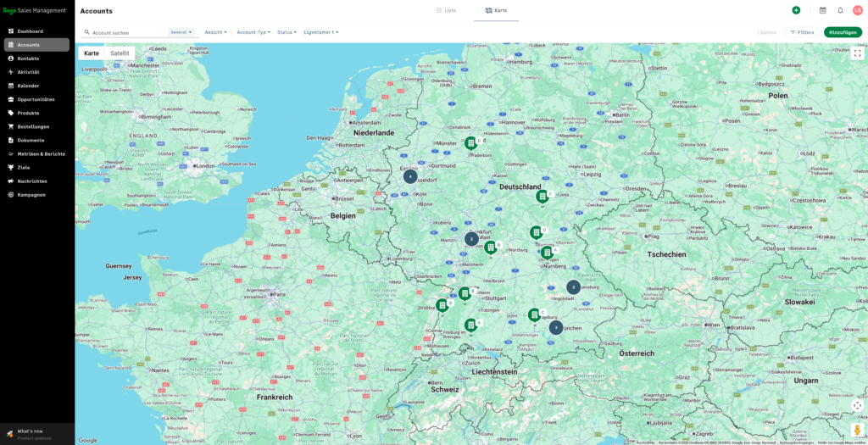Click the cluster marker near München
The height and width of the screenshot is (445, 868).
(556, 328)
